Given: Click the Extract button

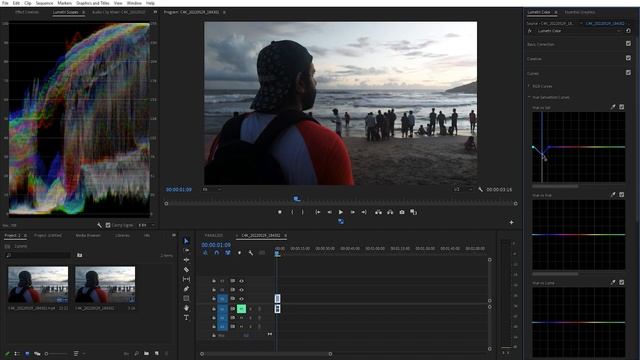Looking at the screenshot, I should click(x=390, y=212).
